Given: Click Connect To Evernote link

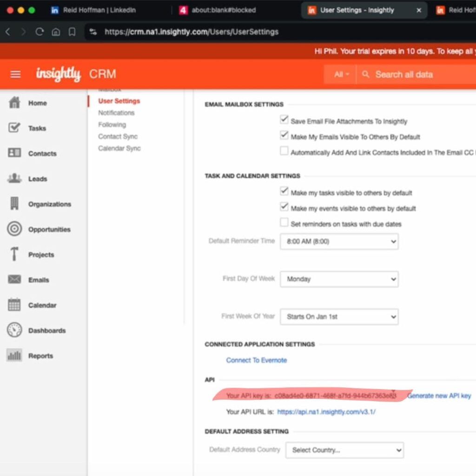Looking at the screenshot, I should pos(257,360).
